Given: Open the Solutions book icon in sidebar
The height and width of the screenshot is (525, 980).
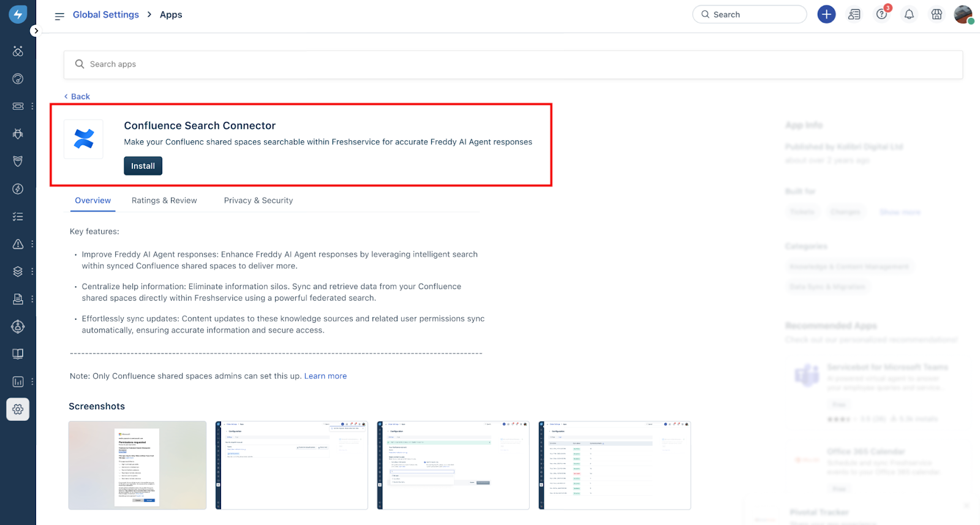Looking at the screenshot, I should (18, 354).
